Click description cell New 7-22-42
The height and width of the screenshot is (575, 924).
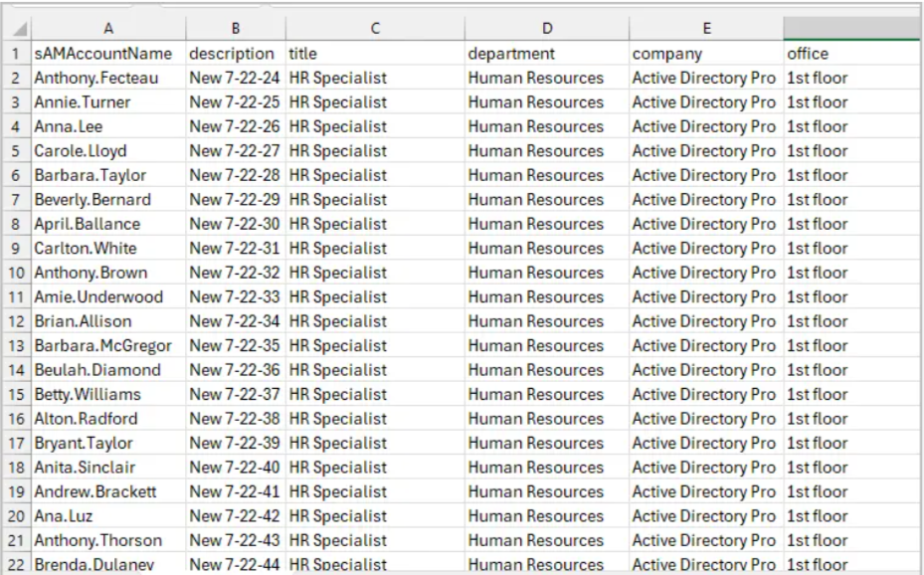coord(236,516)
